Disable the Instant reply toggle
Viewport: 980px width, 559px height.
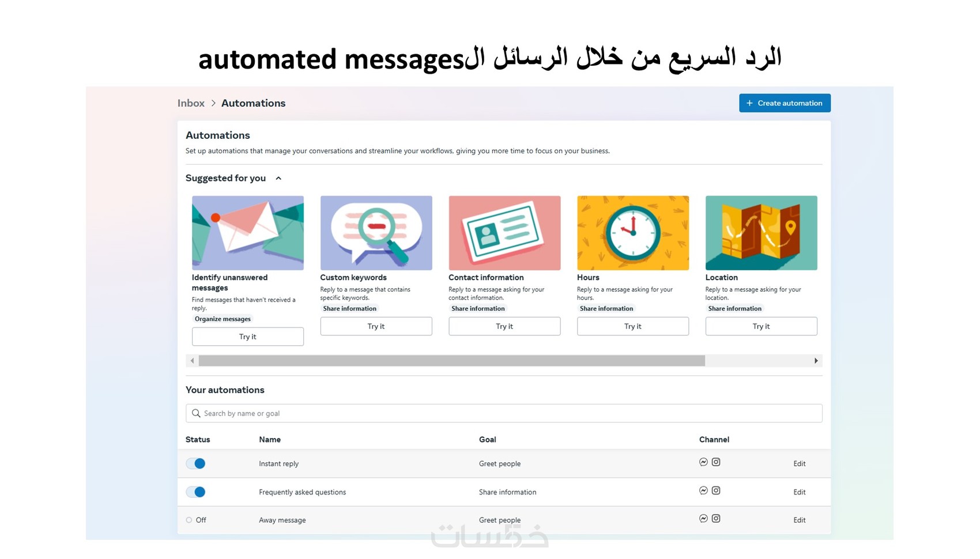click(x=196, y=463)
